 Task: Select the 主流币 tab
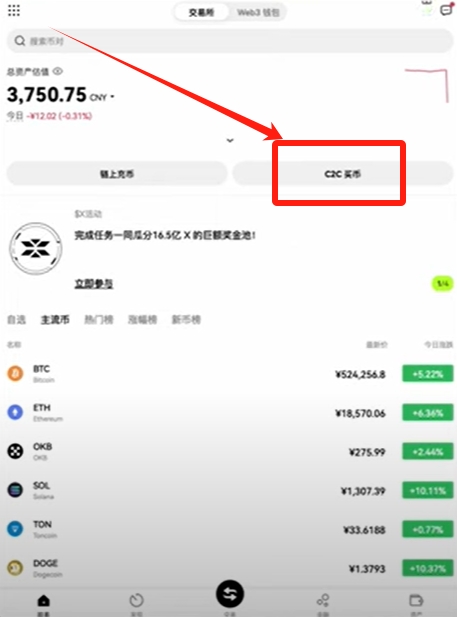[55, 320]
